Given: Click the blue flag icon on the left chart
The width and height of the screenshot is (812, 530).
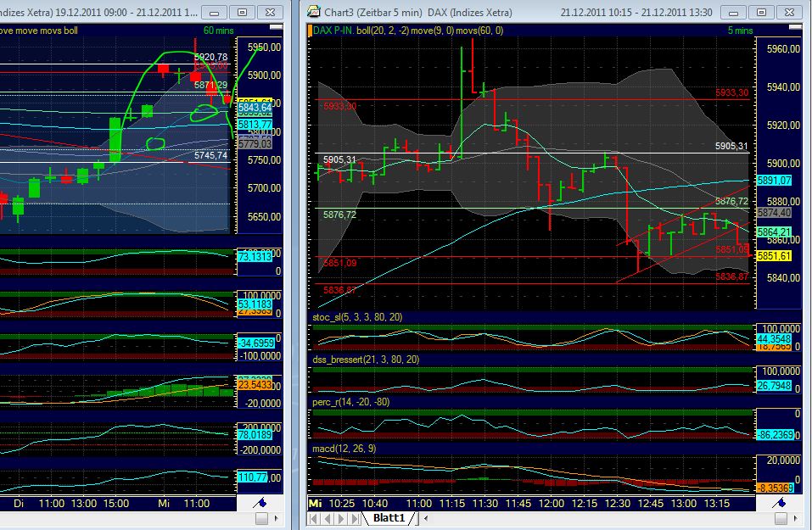Looking at the screenshot, I should pyautogui.click(x=260, y=503).
